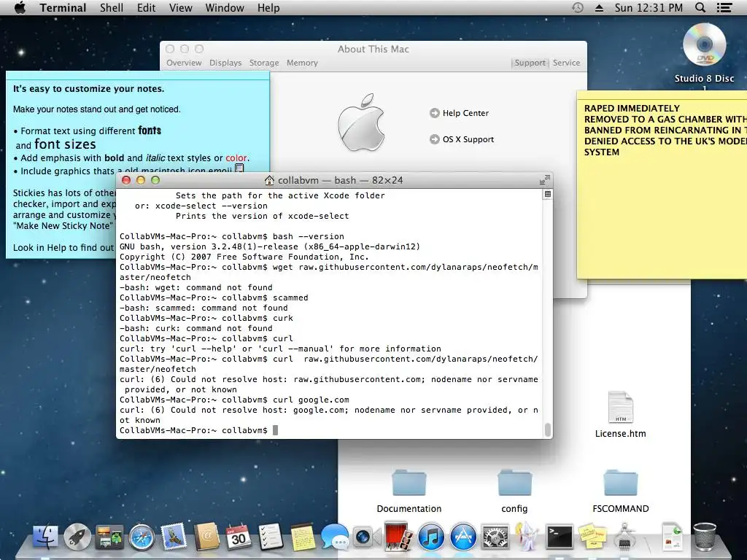This screenshot has height=560, width=747.
Task: Open System Preferences gear in Dock
Action: pyautogui.click(x=495, y=537)
